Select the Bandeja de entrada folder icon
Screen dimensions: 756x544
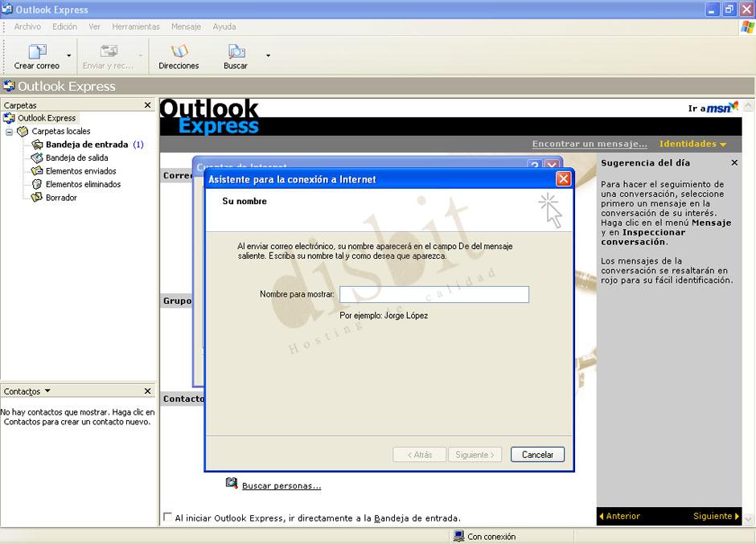(x=39, y=144)
